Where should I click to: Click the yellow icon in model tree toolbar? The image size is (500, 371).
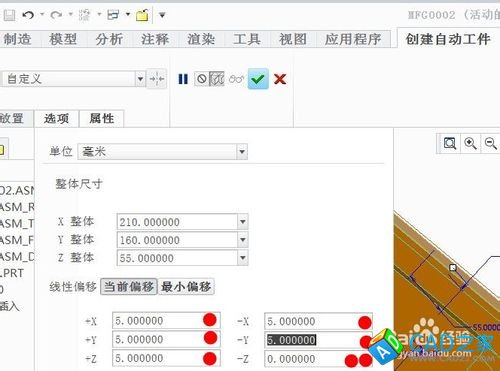click(x=2, y=150)
